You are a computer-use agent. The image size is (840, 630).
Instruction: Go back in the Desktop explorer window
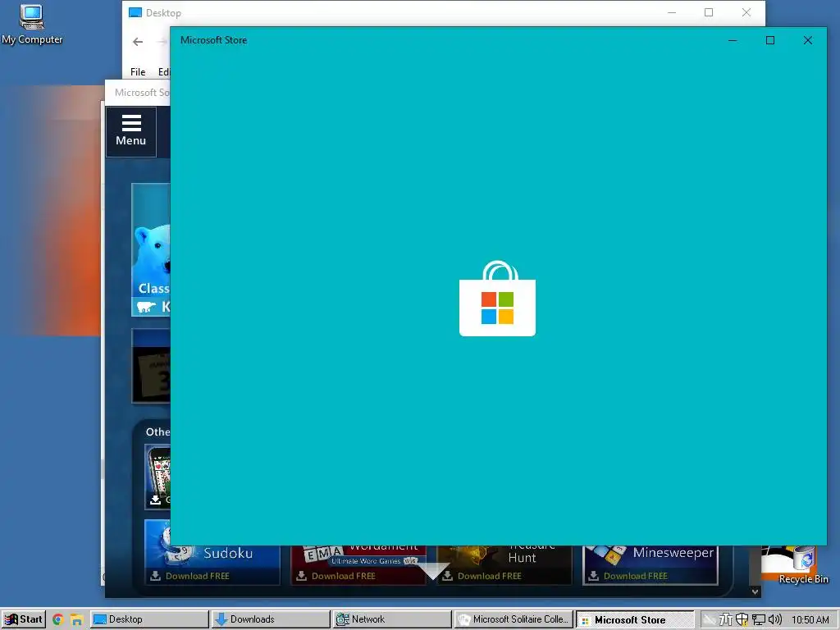pyautogui.click(x=138, y=42)
